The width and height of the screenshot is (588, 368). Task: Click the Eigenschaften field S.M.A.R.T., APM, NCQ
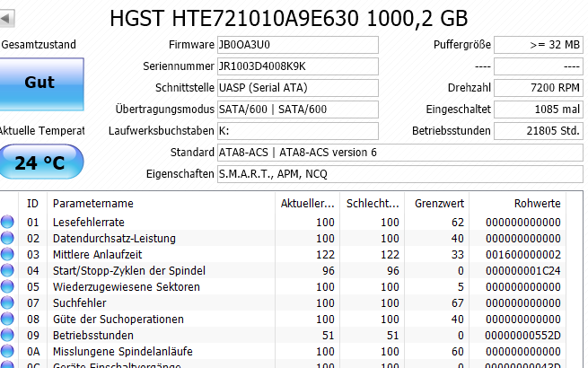pos(400,174)
